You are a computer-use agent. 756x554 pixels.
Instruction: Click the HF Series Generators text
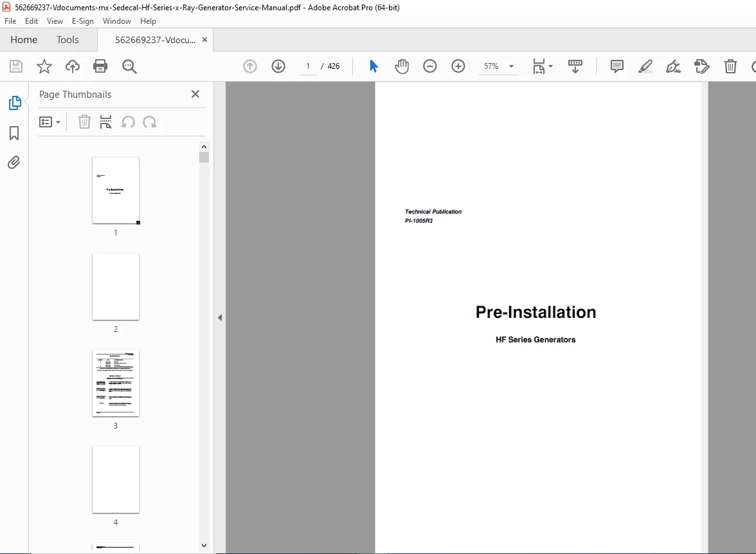[x=535, y=340]
